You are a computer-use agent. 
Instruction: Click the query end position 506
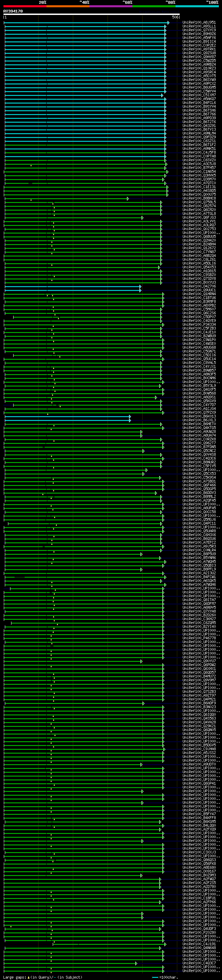coord(175,17)
